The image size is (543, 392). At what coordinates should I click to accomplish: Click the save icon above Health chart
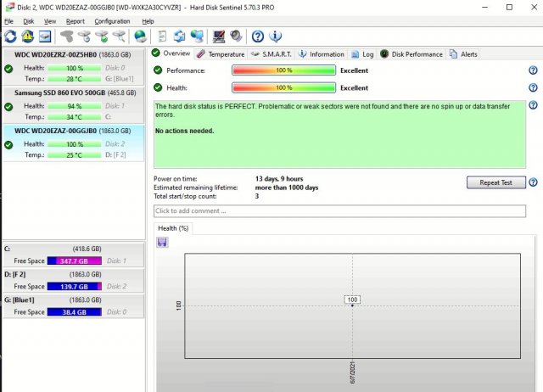click(162, 242)
